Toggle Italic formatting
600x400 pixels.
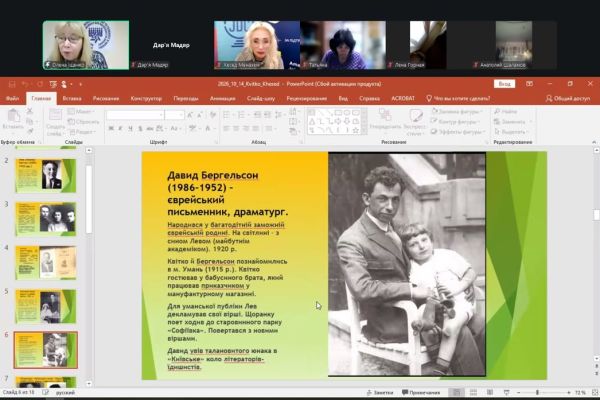coord(120,129)
